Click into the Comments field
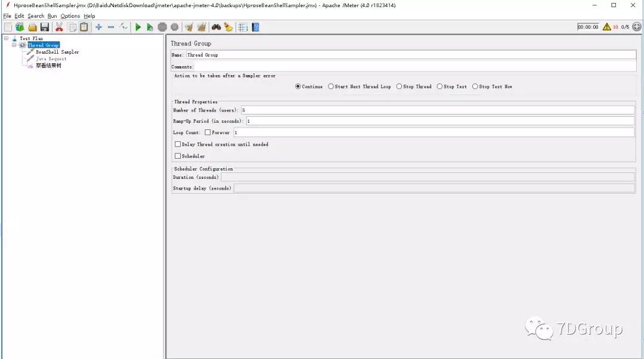 coord(415,67)
